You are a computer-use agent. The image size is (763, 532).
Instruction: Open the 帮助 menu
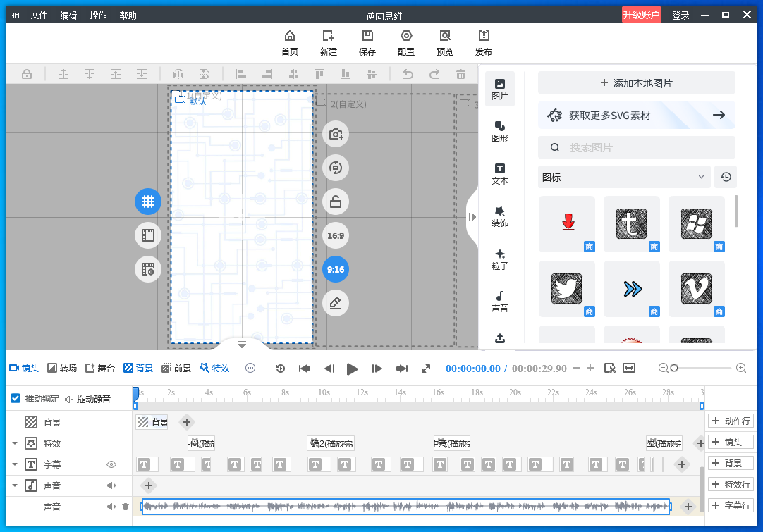pos(128,15)
